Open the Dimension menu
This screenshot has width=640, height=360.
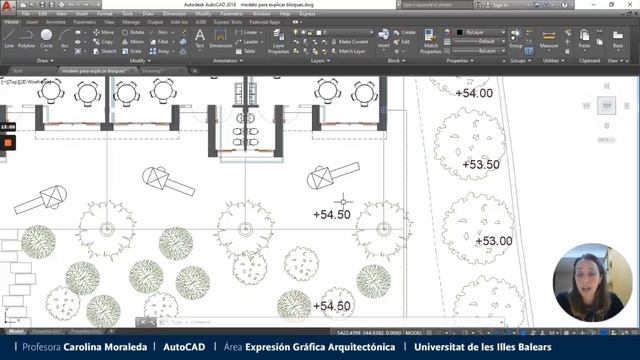174,14
